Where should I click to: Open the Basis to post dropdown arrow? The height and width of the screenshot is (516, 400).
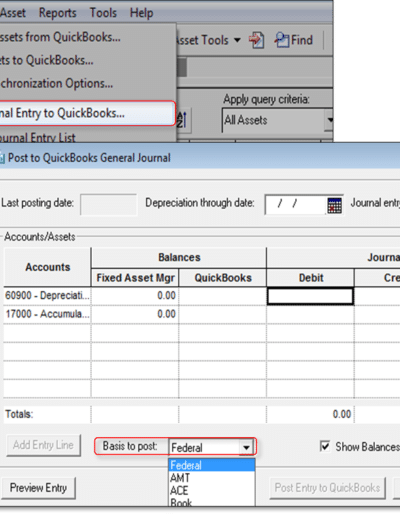tap(246, 447)
